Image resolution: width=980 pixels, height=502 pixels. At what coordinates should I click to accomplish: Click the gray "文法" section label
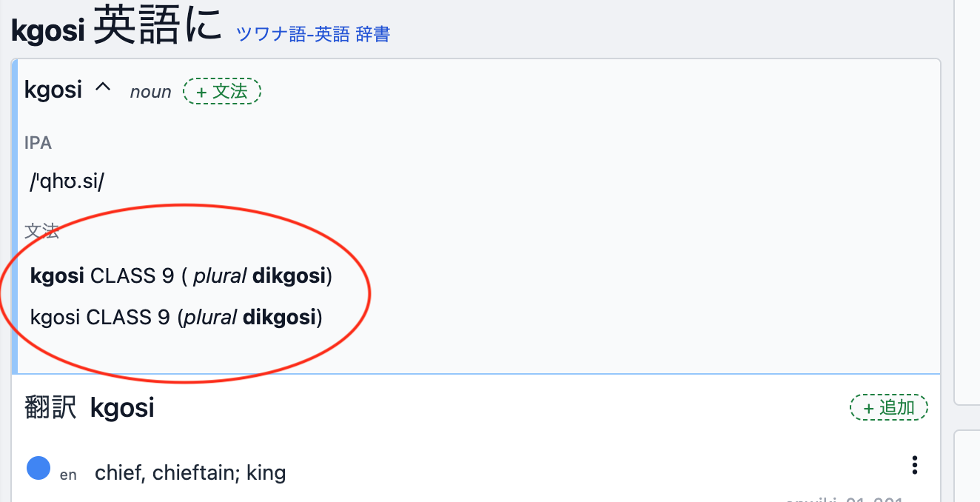(41, 232)
